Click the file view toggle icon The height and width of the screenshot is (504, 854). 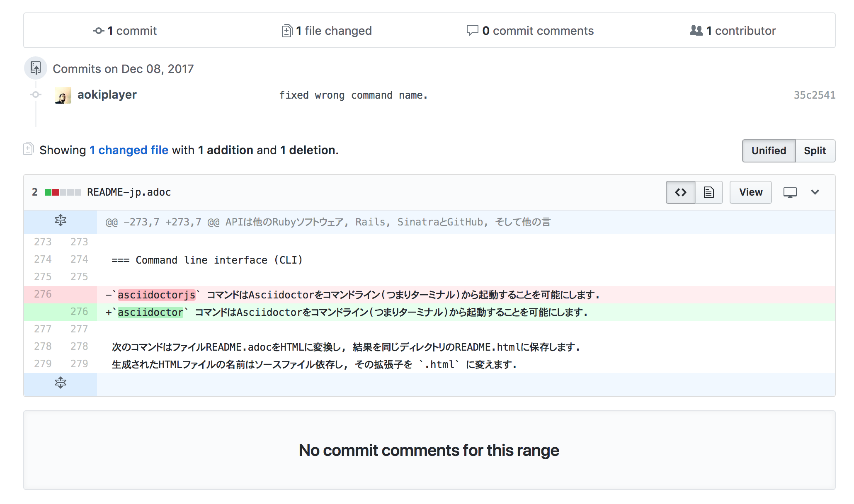[x=708, y=192]
